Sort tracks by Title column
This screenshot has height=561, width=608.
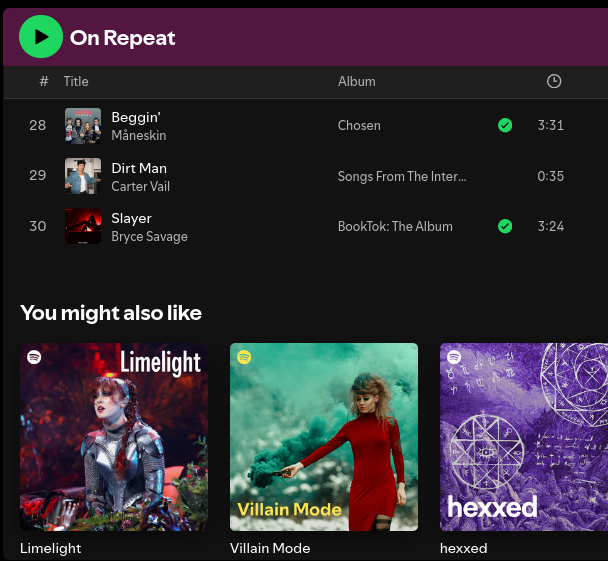point(76,81)
